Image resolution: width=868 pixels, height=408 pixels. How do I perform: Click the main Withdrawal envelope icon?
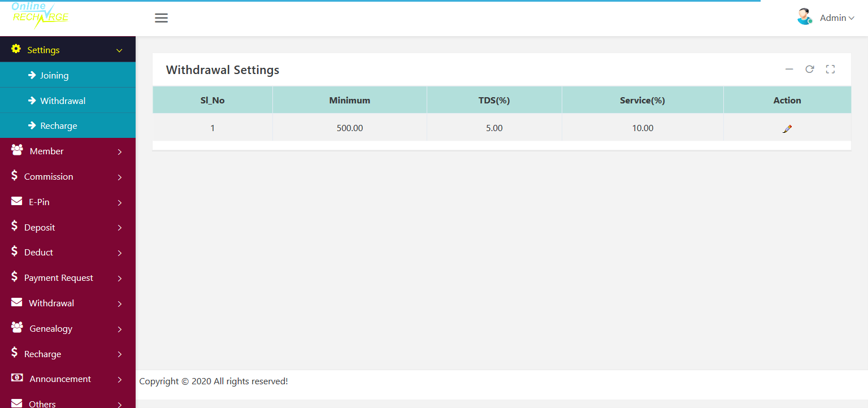17,302
